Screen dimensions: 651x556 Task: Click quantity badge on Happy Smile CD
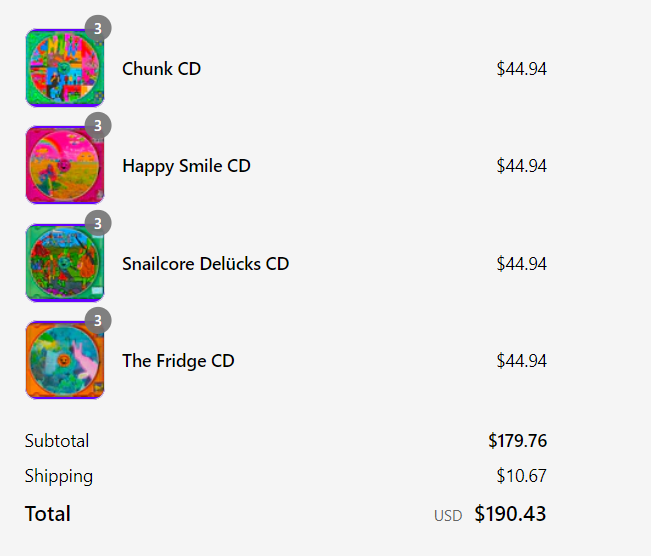click(98, 125)
